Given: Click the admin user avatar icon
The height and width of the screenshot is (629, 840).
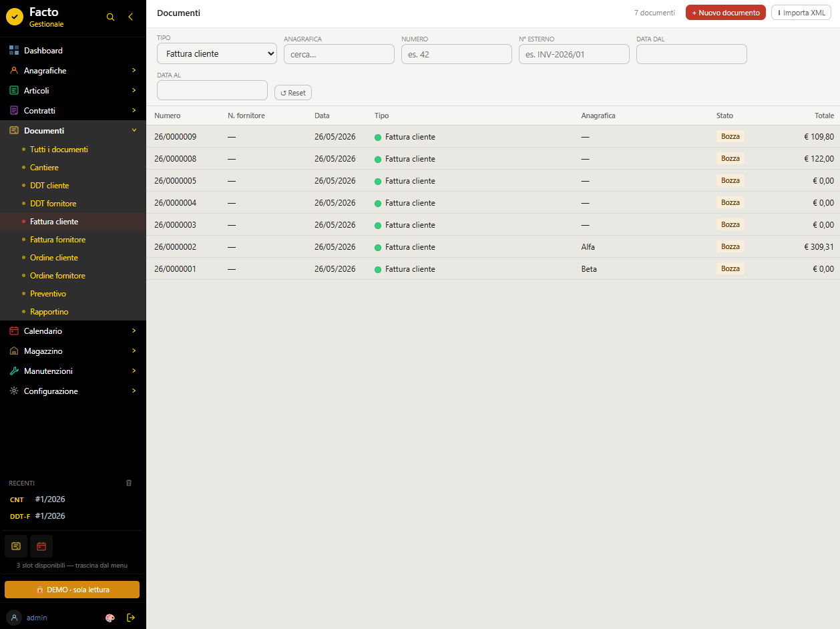Looking at the screenshot, I should click(14, 618).
